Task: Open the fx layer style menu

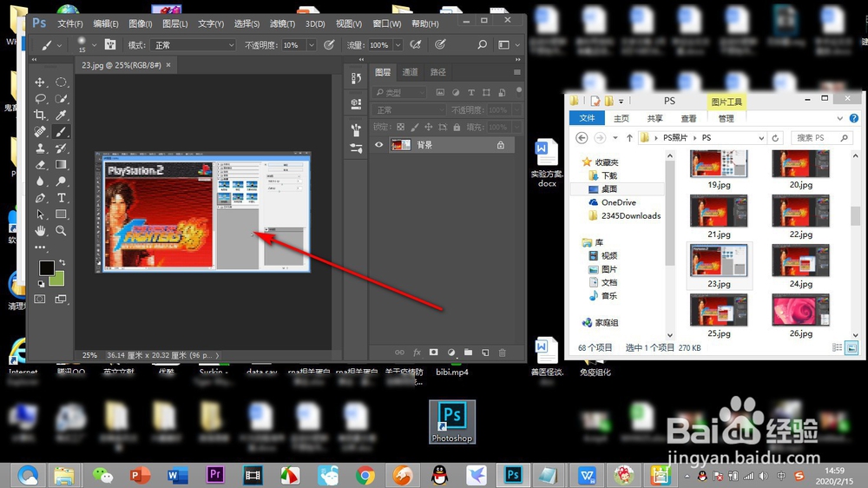Action: coord(417,353)
